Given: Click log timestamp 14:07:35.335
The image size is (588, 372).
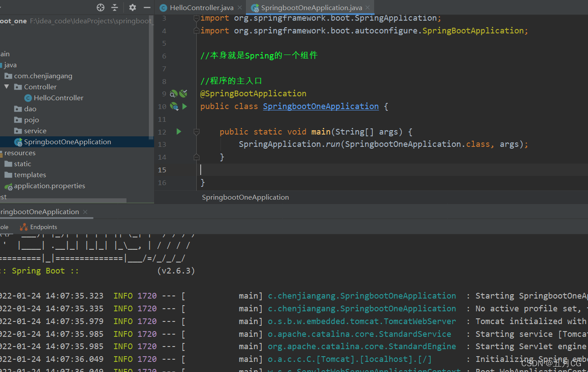Looking at the screenshot, I should point(75,309).
